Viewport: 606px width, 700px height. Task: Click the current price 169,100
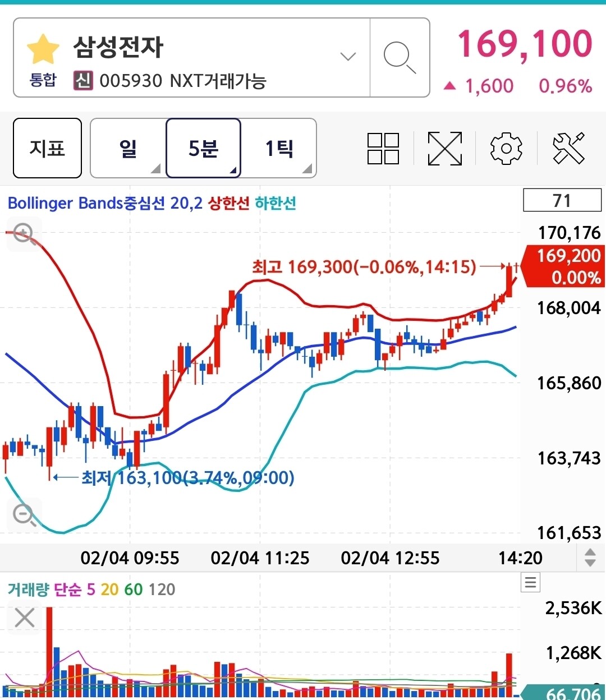(x=525, y=44)
